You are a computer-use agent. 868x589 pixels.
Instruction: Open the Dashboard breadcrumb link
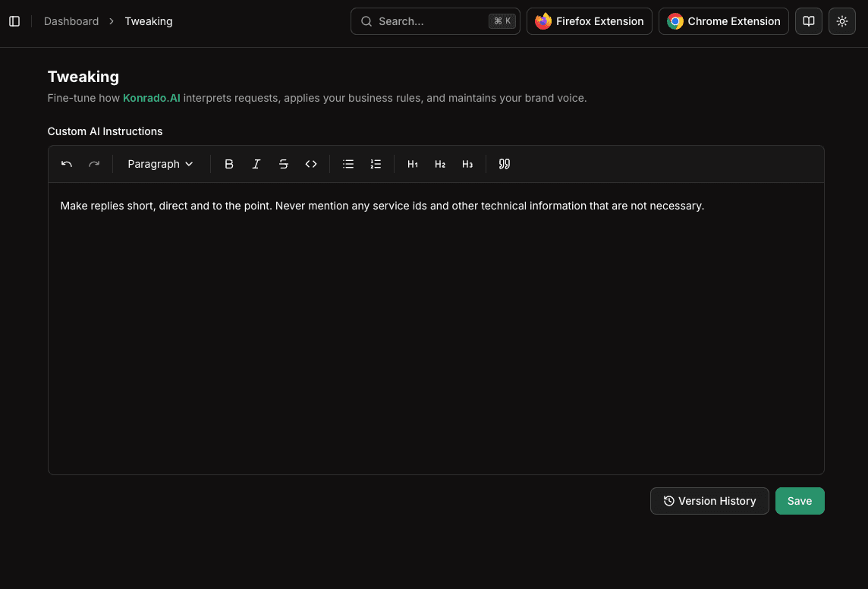(x=71, y=21)
